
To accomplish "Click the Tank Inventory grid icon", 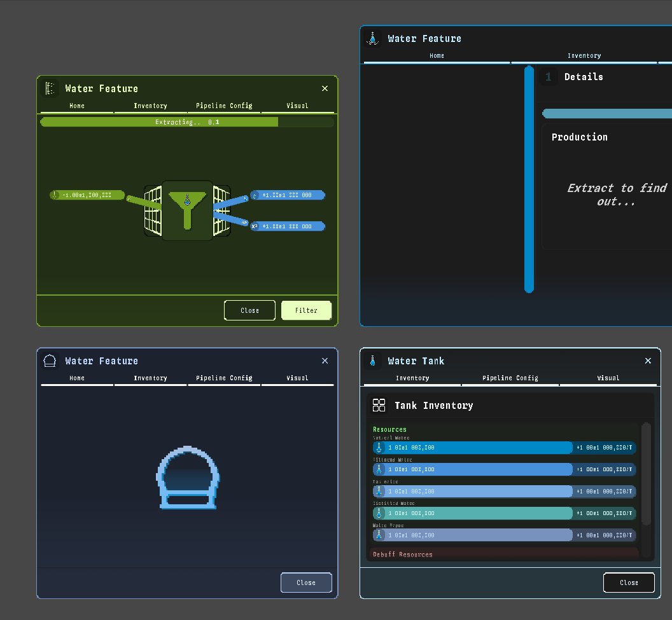I will click(x=379, y=406).
